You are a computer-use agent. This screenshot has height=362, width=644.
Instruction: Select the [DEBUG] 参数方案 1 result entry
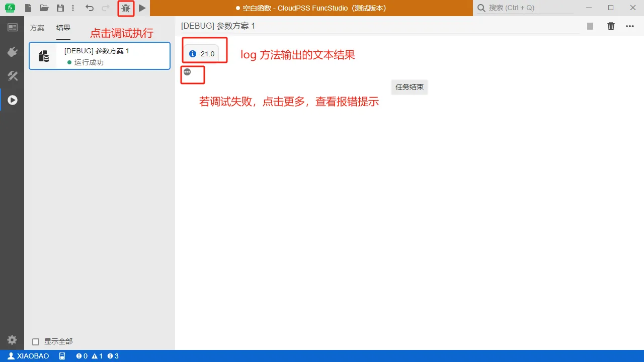[x=100, y=56]
